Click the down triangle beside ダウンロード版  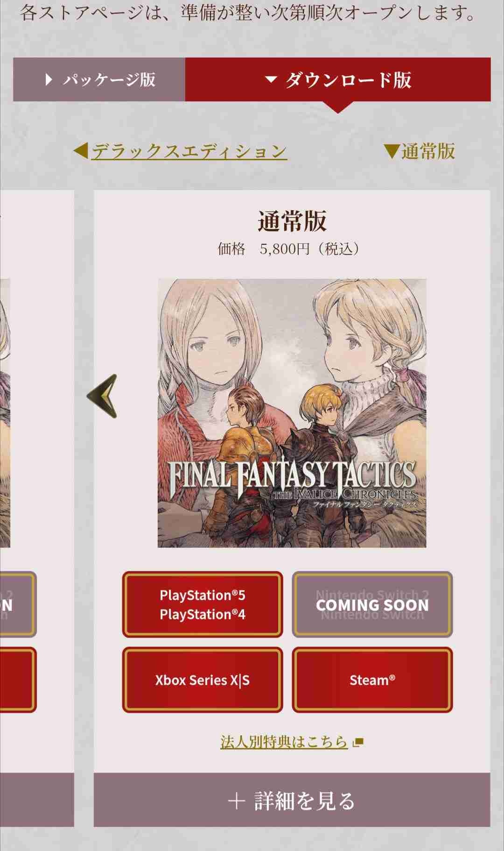coord(271,79)
